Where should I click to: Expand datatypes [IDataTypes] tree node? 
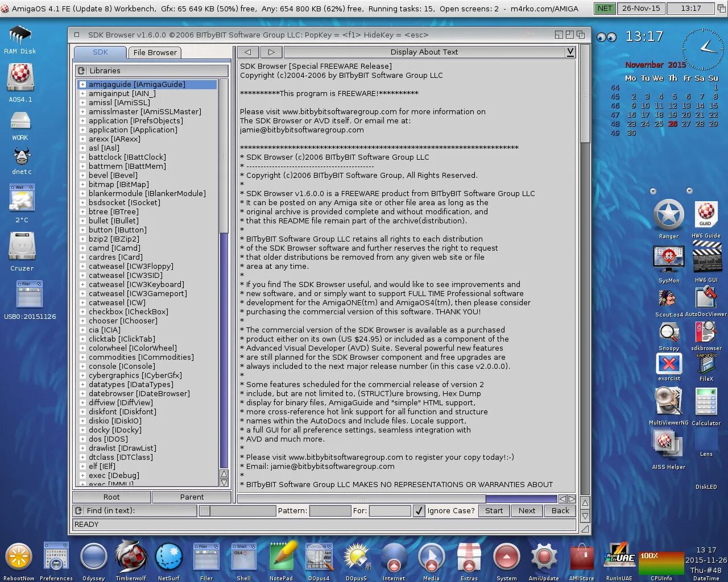point(82,384)
